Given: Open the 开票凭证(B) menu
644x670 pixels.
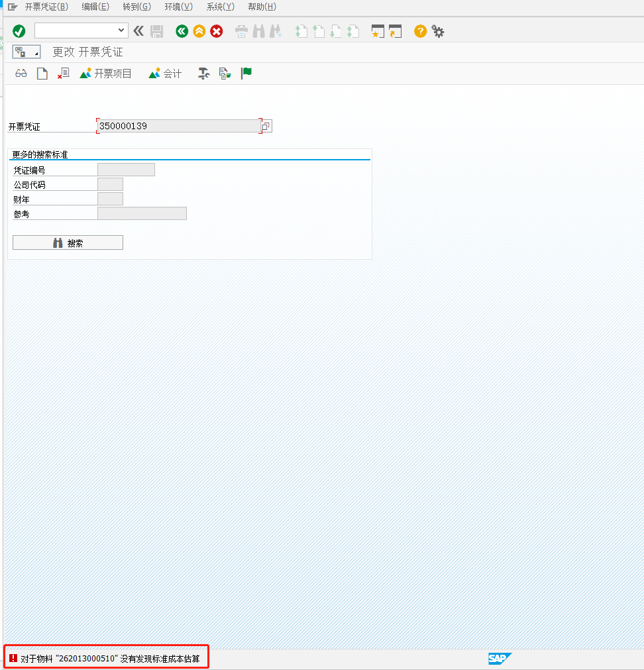Looking at the screenshot, I should pos(46,7).
